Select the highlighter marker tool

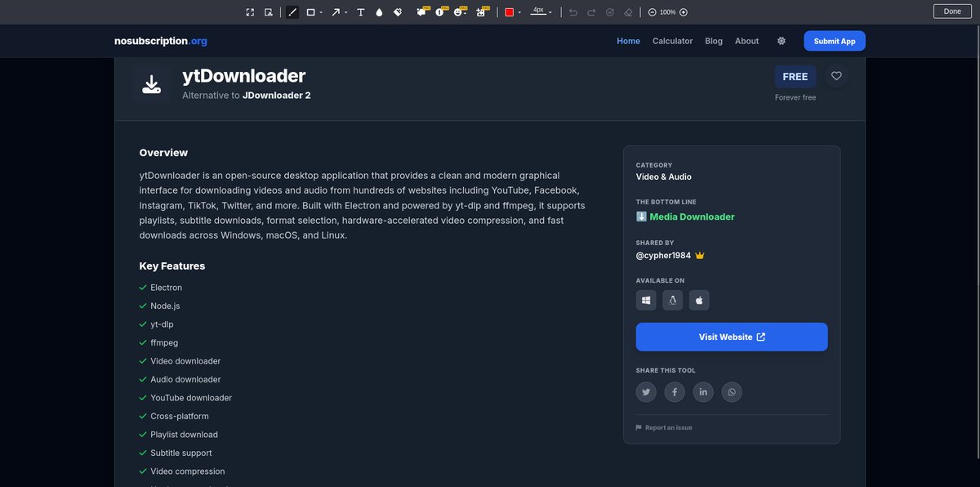(x=398, y=12)
